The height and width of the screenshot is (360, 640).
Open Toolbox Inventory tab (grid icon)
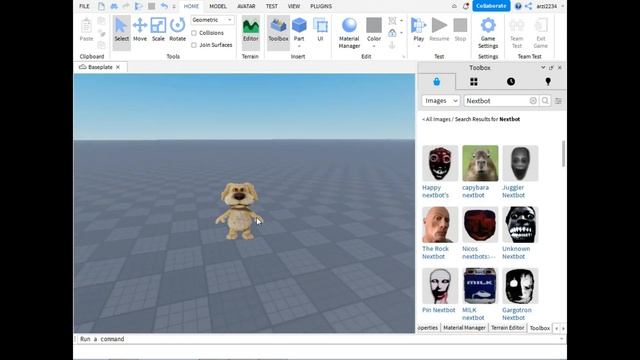[473, 82]
